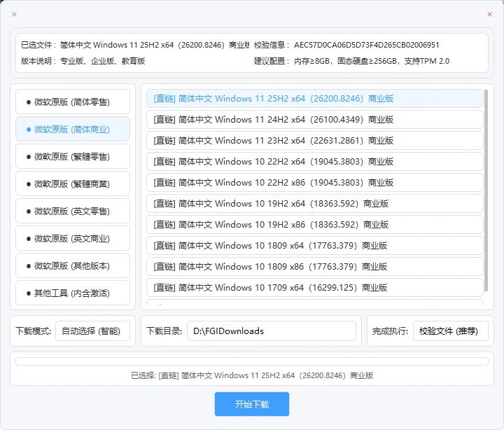Select 微软原版 (简体零售) category
504x430 pixels.
click(x=73, y=102)
